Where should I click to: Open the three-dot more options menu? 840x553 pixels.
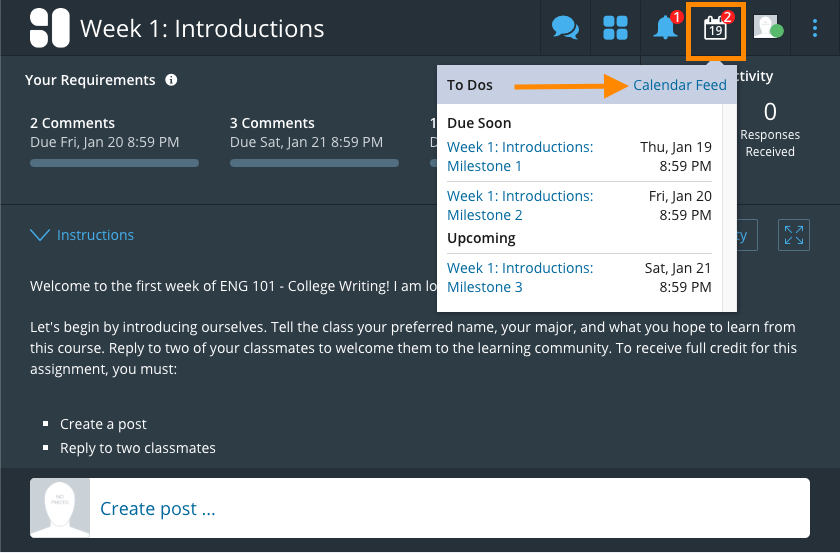tap(814, 28)
